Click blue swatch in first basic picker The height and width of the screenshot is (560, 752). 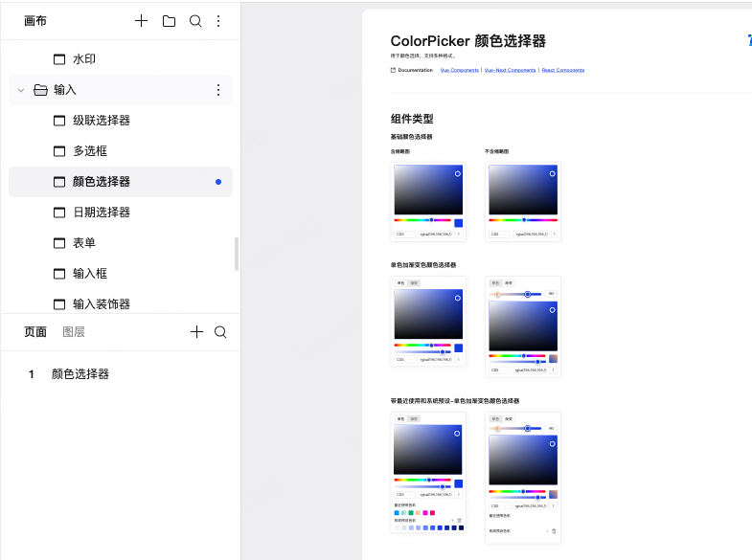point(459,223)
